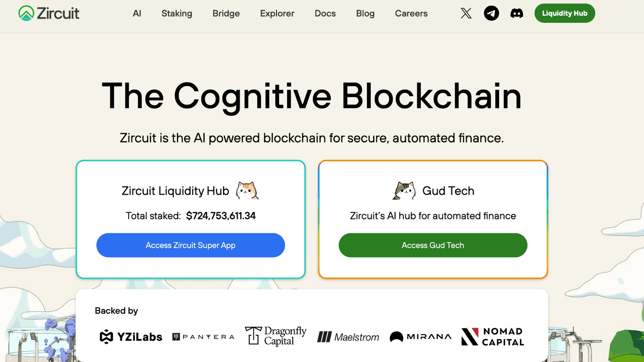Screen dimensions: 644x362
Task: Click the Pantera backer logo
Action: 203,337
